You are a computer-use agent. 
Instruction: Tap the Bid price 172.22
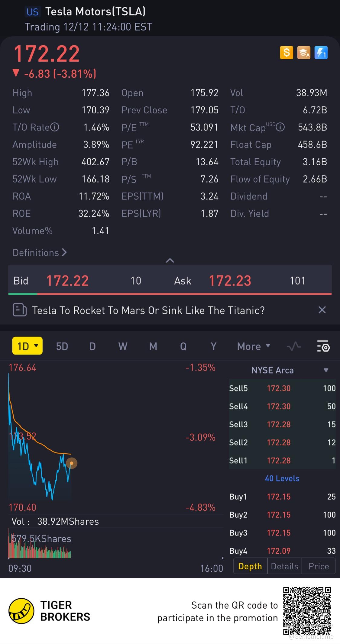tap(67, 281)
